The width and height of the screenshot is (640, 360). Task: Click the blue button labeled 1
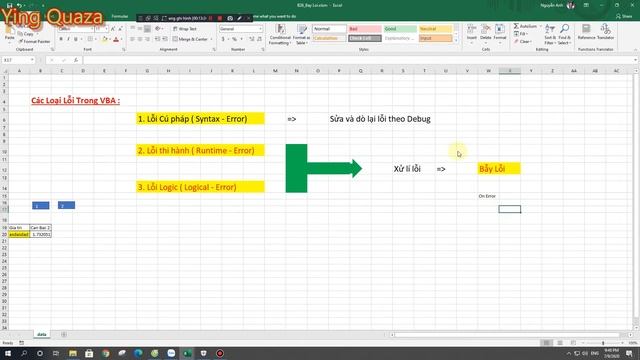(x=41, y=205)
